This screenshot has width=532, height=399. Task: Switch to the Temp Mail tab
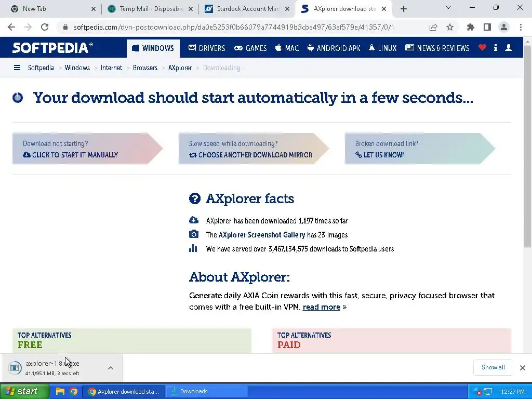point(149,9)
